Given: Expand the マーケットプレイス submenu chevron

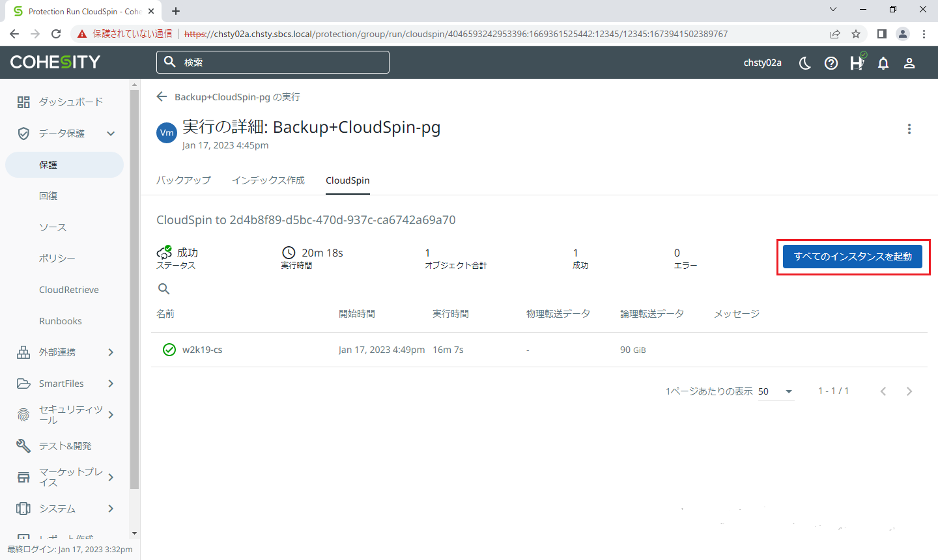Looking at the screenshot, I should 111,477.
